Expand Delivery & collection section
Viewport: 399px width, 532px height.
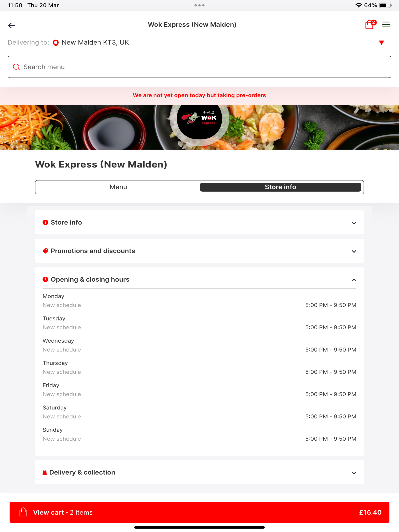(x=199, y=472)
